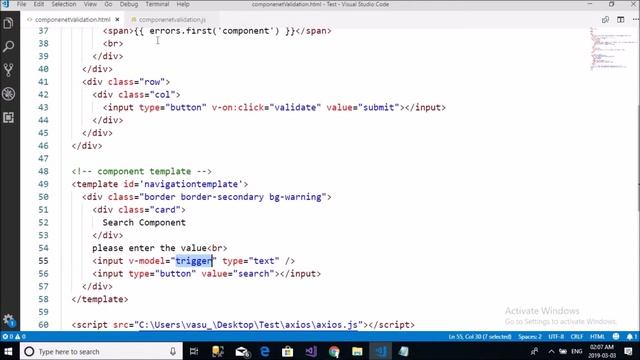Open the editor More Actions ellipsis

[636, 19]
